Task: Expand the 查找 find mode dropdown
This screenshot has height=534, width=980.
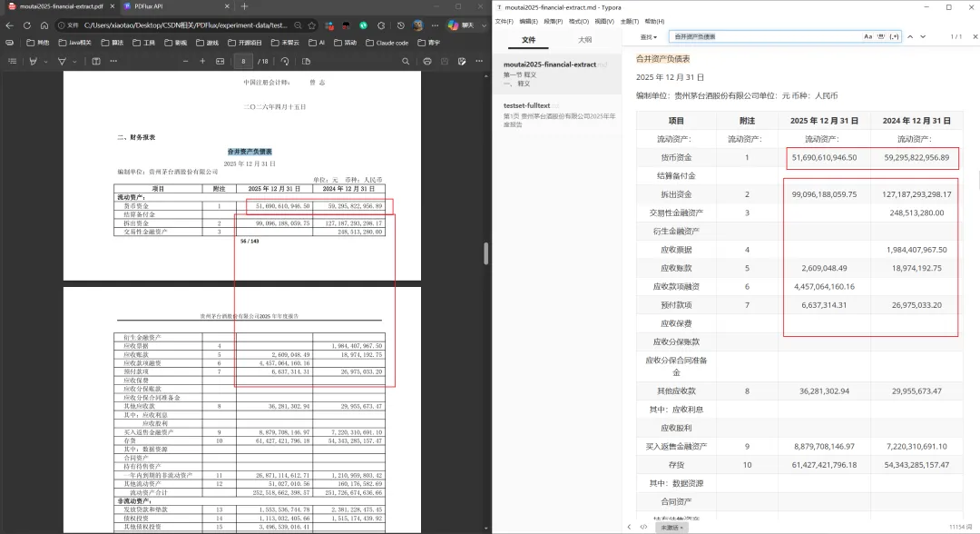Action: (648, 37)
